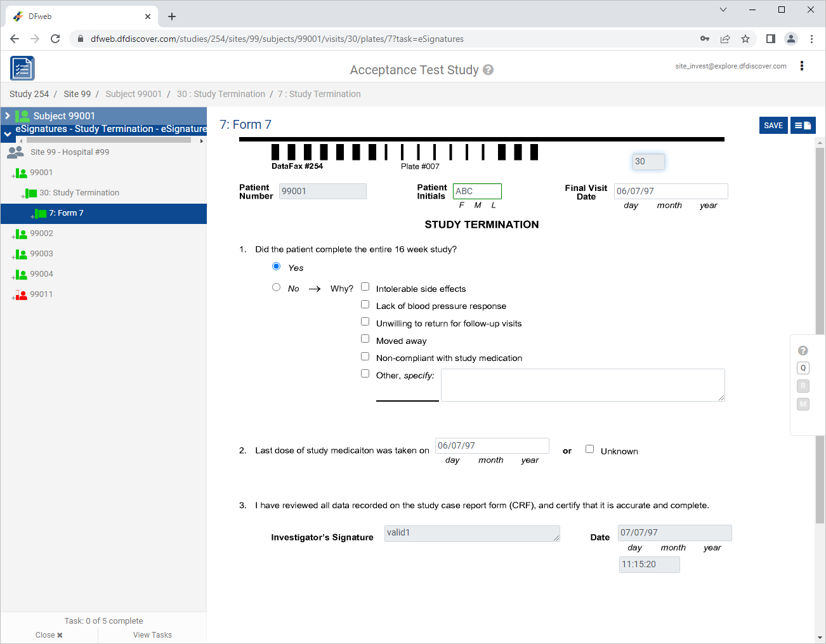Screen dimensions: 826x644
Task: Tick the Unknown checkbox for last dose
Action: click(x=589, y=449)
